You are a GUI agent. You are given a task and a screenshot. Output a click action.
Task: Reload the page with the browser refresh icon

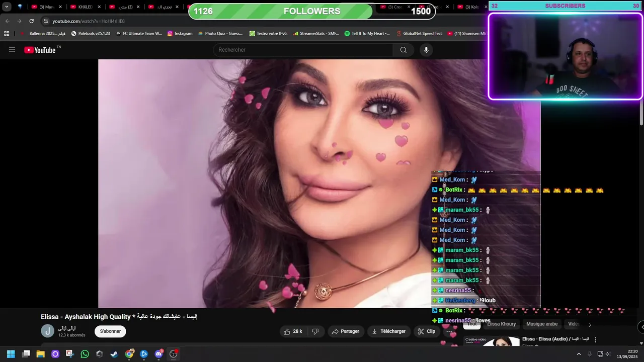[31, 21]
